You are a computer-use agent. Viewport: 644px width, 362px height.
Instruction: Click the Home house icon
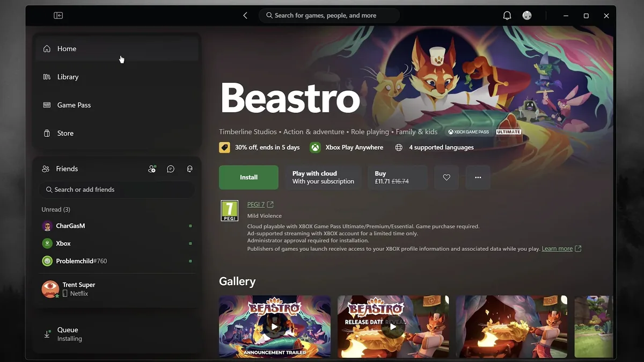(47, 49)
